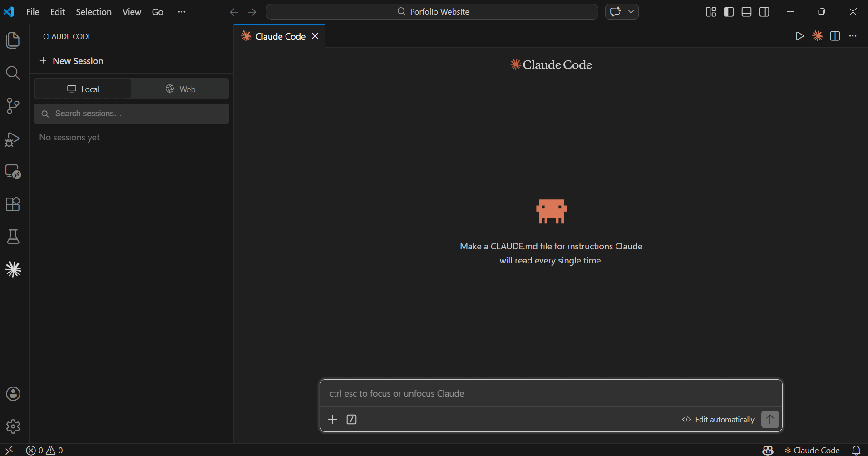Open the File menu
The width and height of the screenshot is (868, 456).
(x=33, y=12)
